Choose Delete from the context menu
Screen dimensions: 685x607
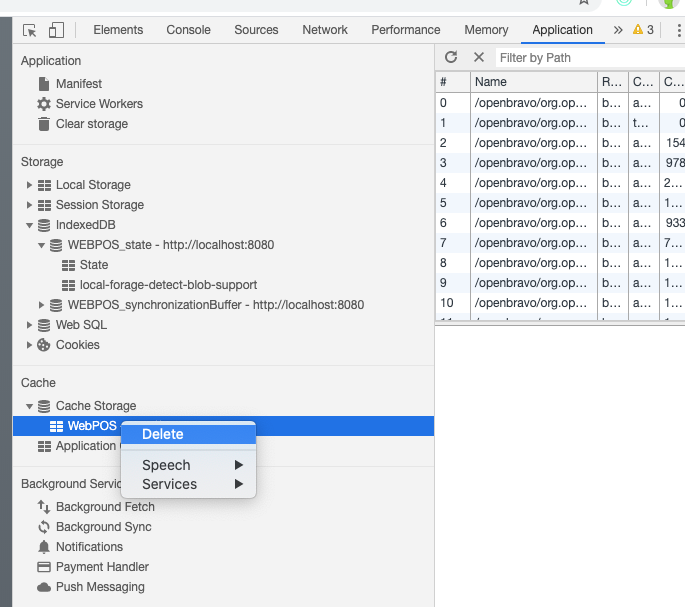click(163, 434)
